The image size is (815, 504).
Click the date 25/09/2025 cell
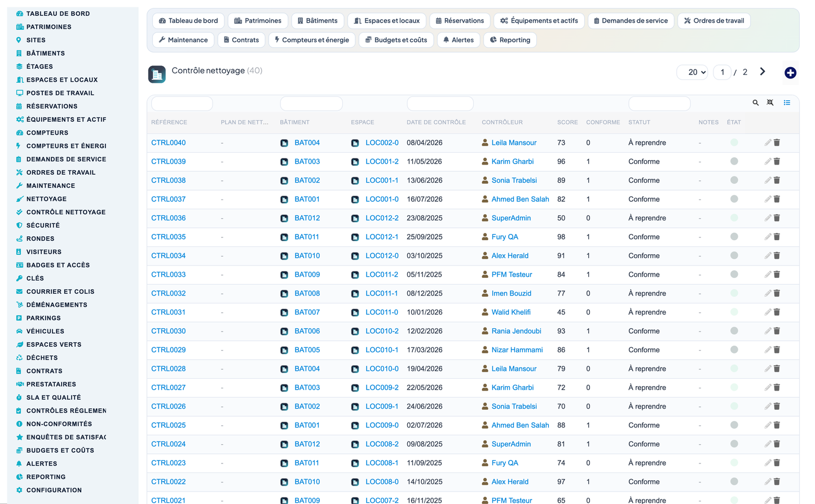coord(424,237)
